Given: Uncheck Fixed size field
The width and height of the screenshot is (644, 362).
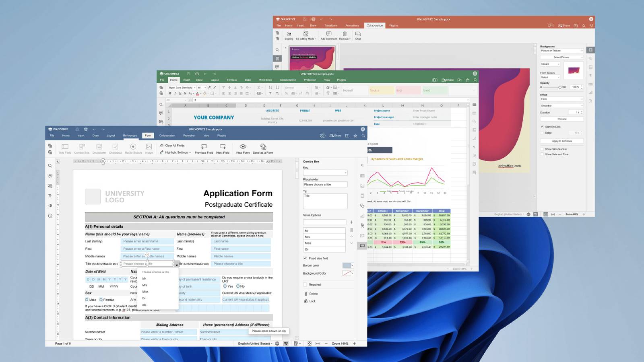Looking at the screenshot, I should coord(305,258).
